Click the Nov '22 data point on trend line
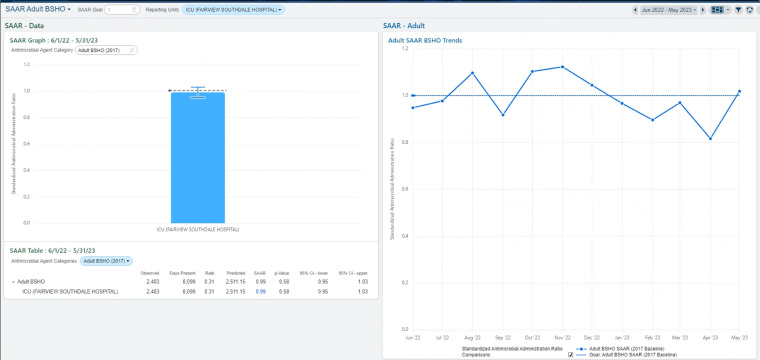The width and height of the screenshot is (760, 360). point(562,67)
